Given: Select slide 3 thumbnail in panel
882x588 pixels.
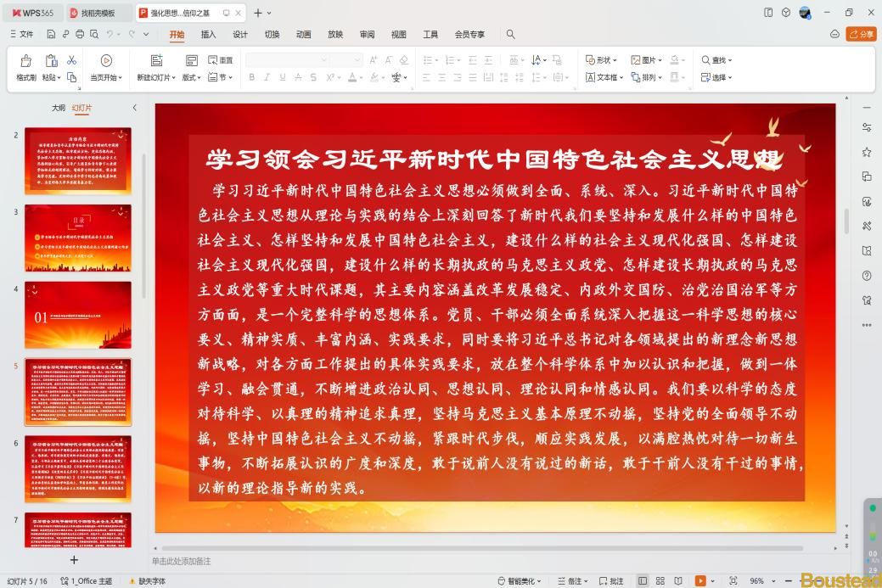Looking at the screenshot, I should 77,226.
